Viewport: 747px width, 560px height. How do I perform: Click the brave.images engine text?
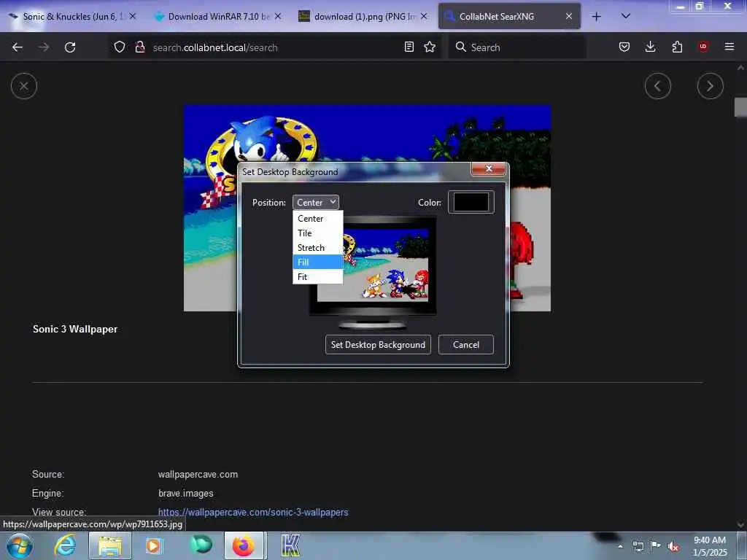tap(186, 494)
